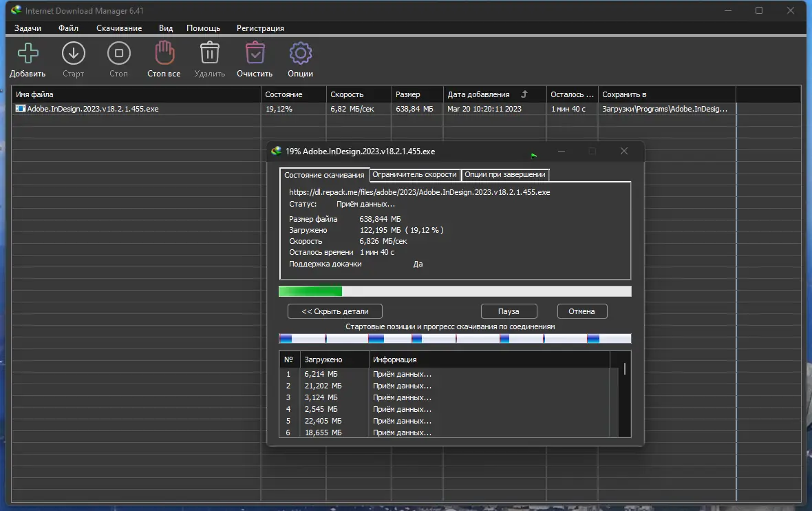
Task: Switch to Опции при завершении tab
Action: tap(505, 175)
